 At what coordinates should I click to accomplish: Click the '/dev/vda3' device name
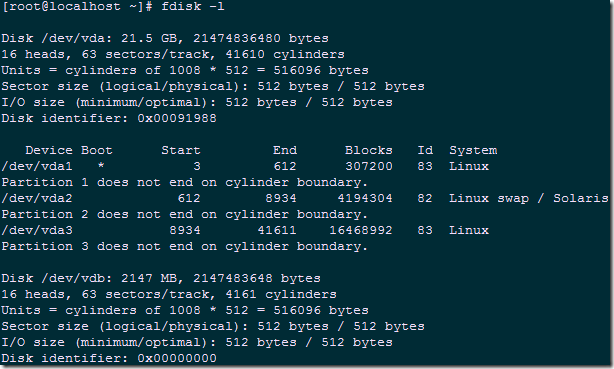coord(37,230)
